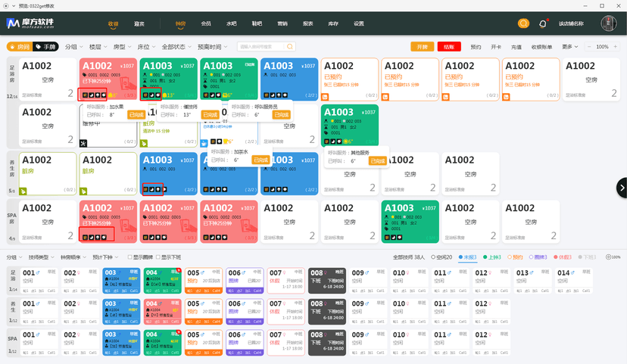Open the user avatar menu
This screenshot has height=364, width=627.
[x=609, y=23]
